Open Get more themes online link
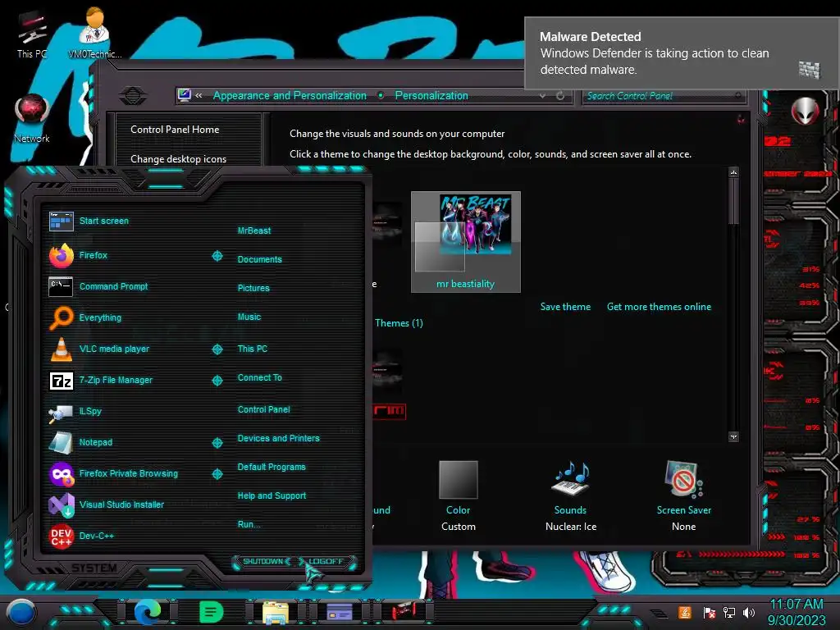Viewport: 840px width, 630px height. point(659,307)
